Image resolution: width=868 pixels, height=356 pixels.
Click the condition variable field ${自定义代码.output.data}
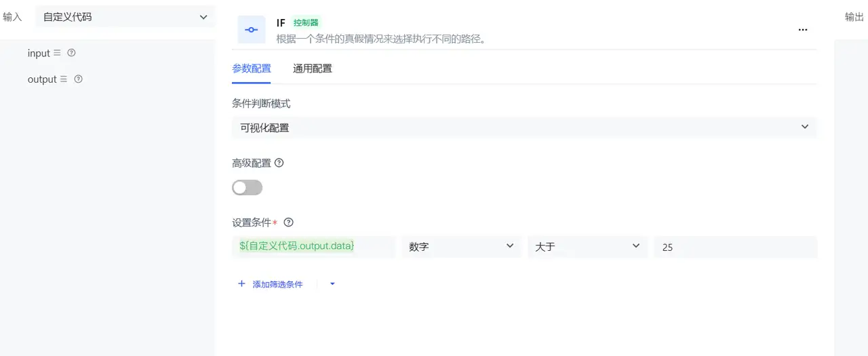click(313, 247)
